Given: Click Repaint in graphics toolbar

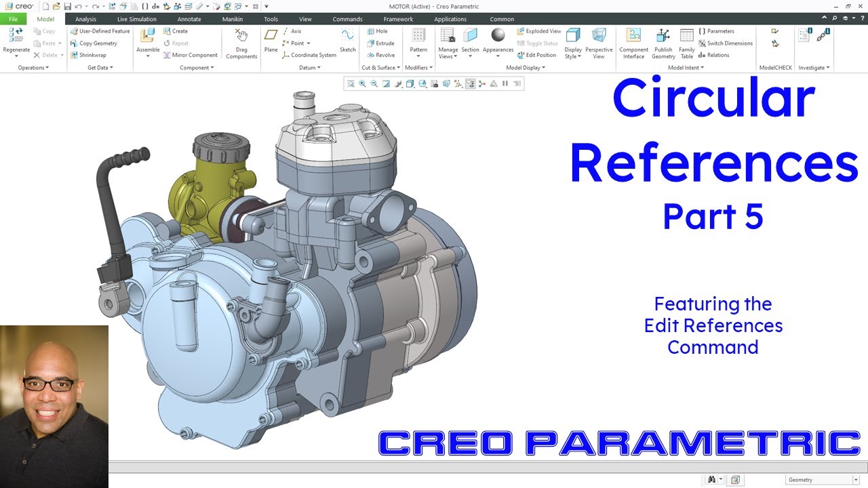Looking at the screenshot, I should point(387,84).
